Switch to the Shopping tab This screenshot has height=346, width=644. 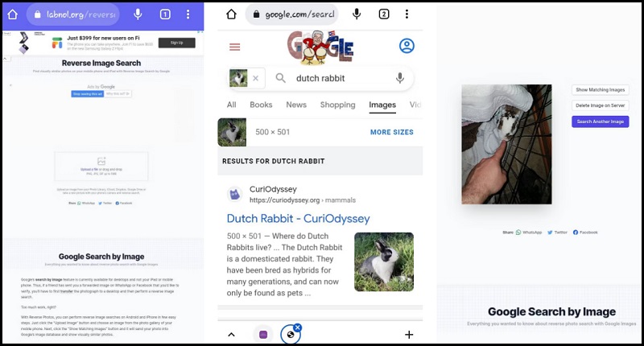point(337,105)
